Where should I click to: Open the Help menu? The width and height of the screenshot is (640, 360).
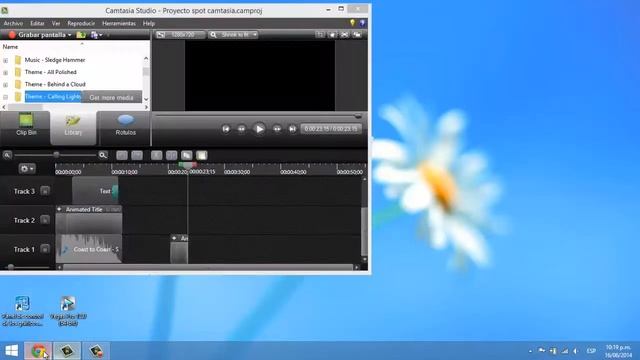[x=149, y=23]
